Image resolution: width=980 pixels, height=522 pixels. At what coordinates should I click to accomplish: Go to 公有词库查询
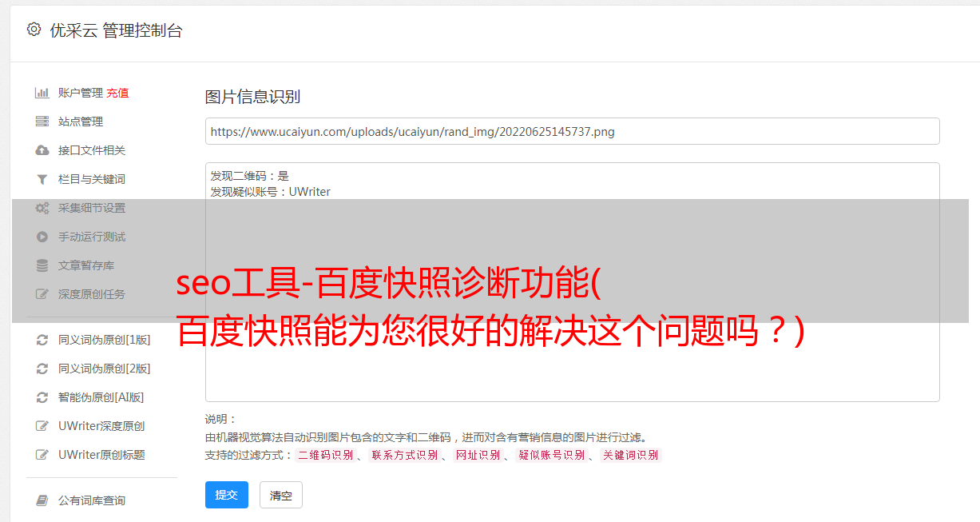pos(92,500)
